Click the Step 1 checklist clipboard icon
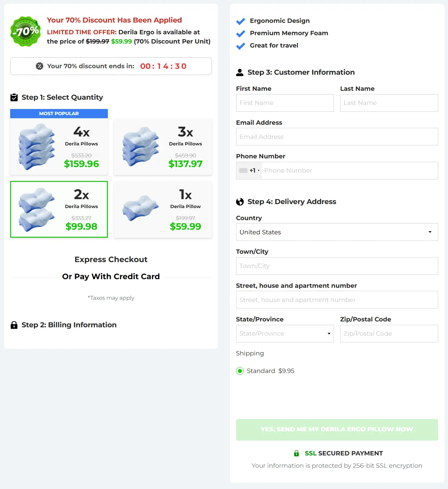The image size is (448, 489). tap(14, 97)
